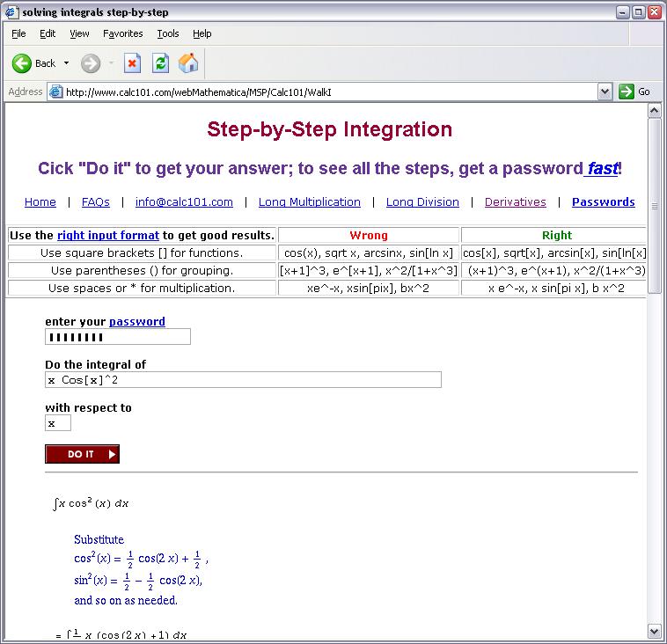Click the italic 'fast' link in heading
The width and height of the screenshot is (667, 644).
point(602,168)
